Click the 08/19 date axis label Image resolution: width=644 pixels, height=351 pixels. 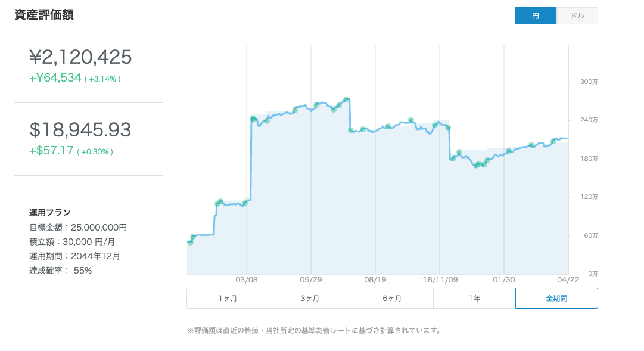[375, 279]
